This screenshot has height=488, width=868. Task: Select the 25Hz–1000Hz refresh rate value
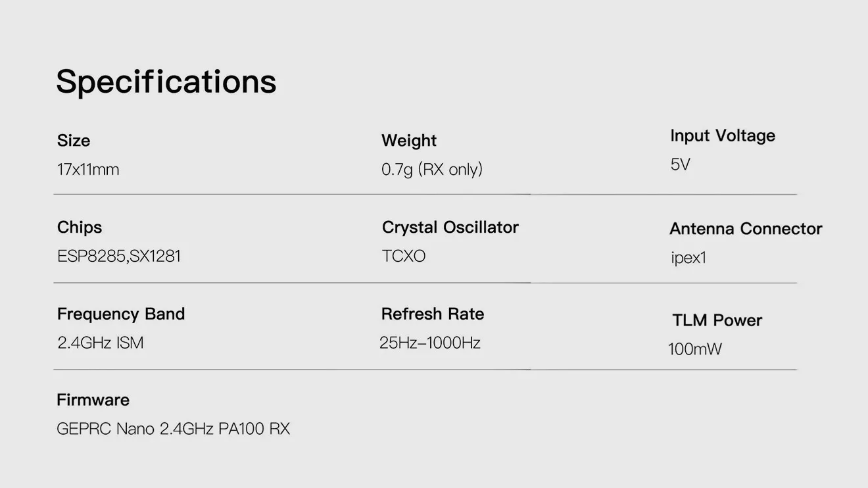(430, 343)
